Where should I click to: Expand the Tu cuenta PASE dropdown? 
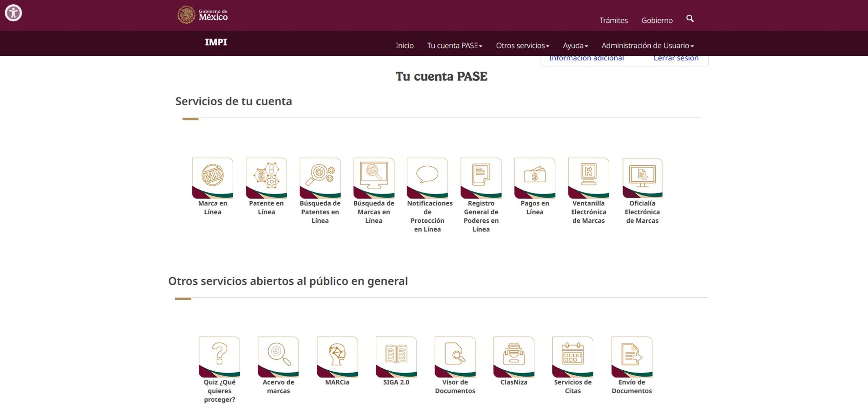pos(455,45)
